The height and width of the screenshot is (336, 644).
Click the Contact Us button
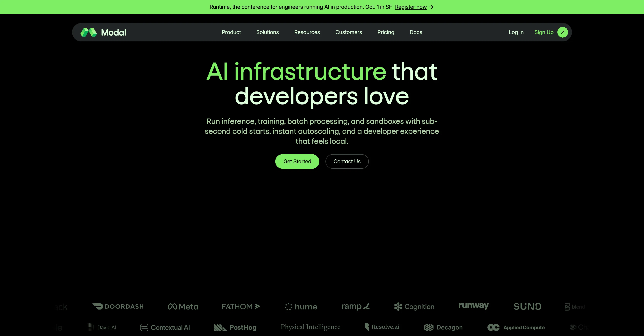(347, 162)
